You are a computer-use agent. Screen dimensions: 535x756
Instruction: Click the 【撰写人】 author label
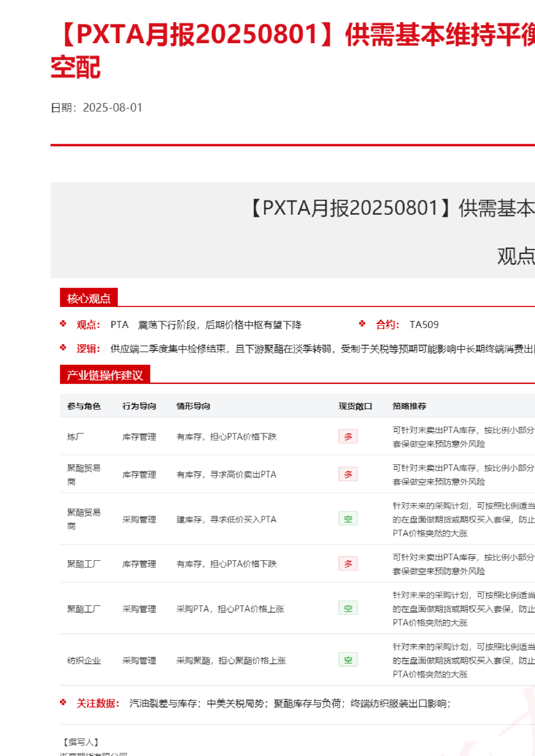pos(81,742)
